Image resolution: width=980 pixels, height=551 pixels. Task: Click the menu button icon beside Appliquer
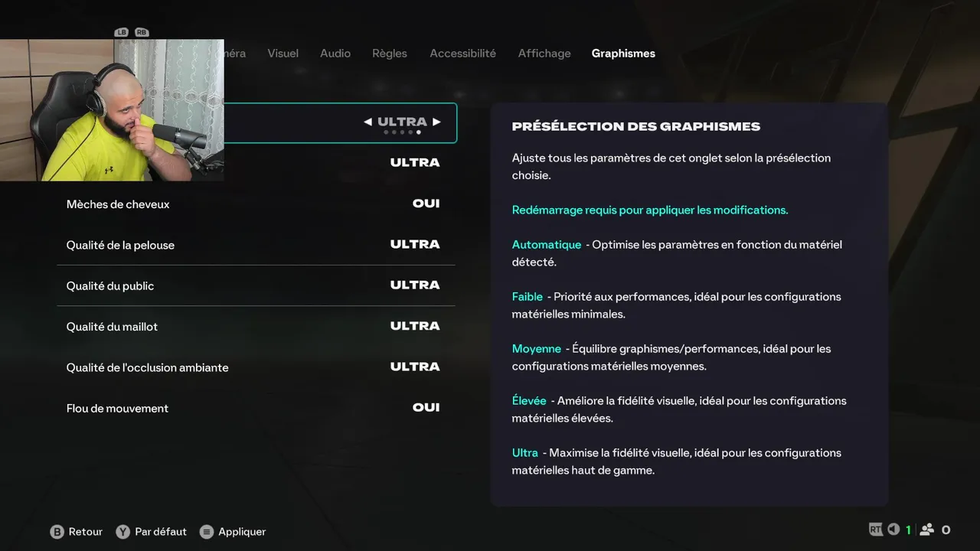(206, 532)
